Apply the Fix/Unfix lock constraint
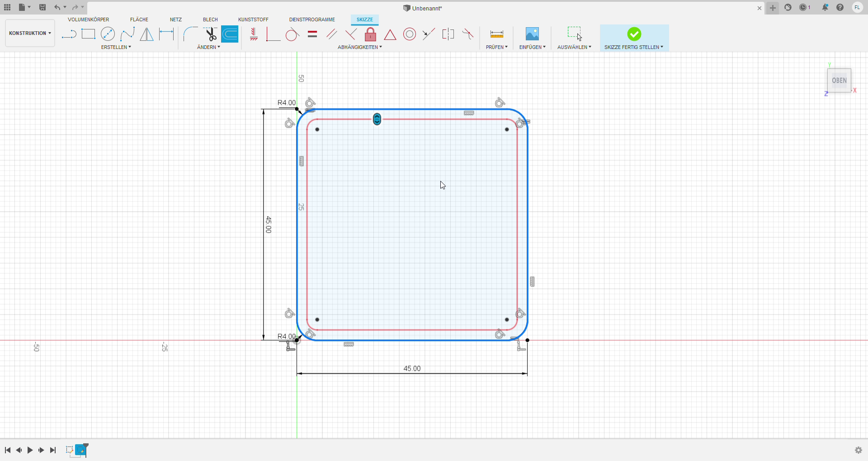 (x=370, y=34)
